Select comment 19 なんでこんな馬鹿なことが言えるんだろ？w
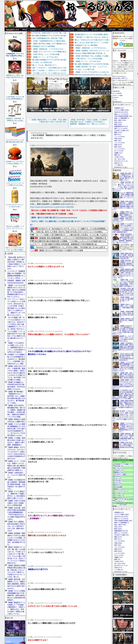 46,267
